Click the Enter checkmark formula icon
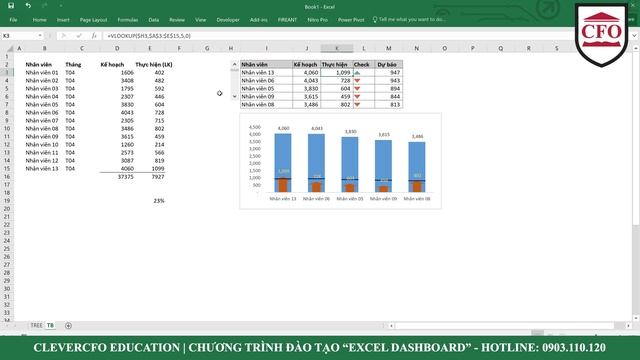640x360 pixels. (79, 36)
